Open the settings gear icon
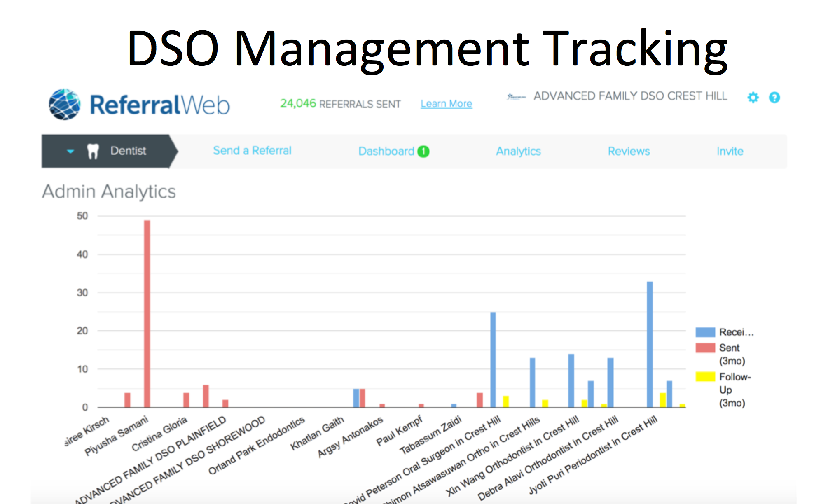828x504 pixels. 753,98
